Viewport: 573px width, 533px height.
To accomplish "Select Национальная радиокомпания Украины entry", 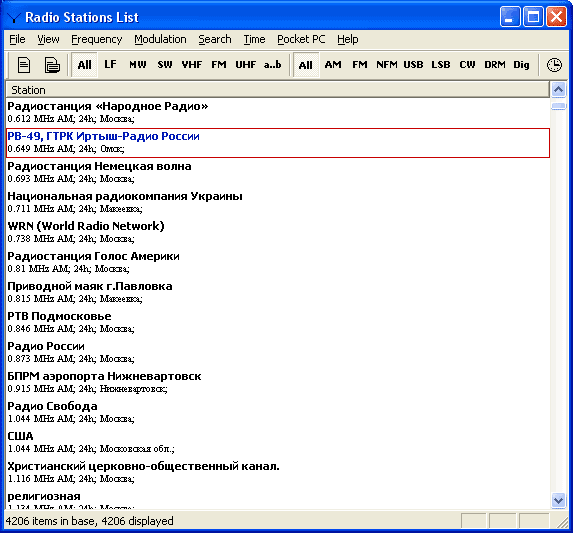I will [x=278, y=202].
